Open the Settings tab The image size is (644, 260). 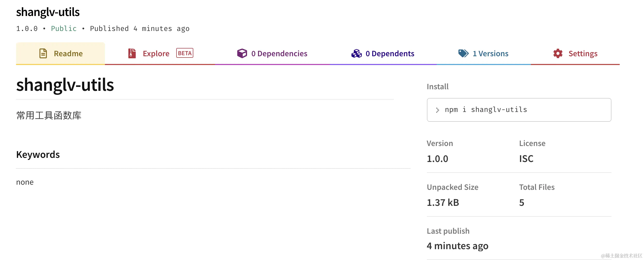pyautogui.click(x=575, y=53)
